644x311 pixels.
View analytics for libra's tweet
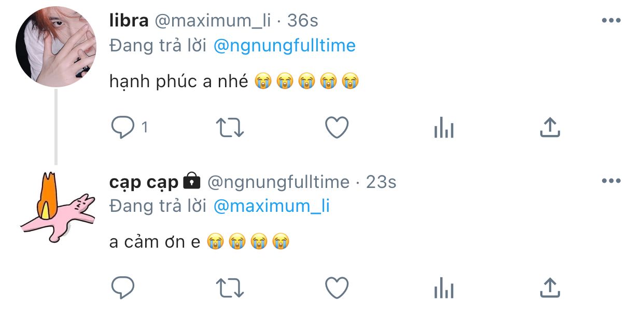coord(444,128)
